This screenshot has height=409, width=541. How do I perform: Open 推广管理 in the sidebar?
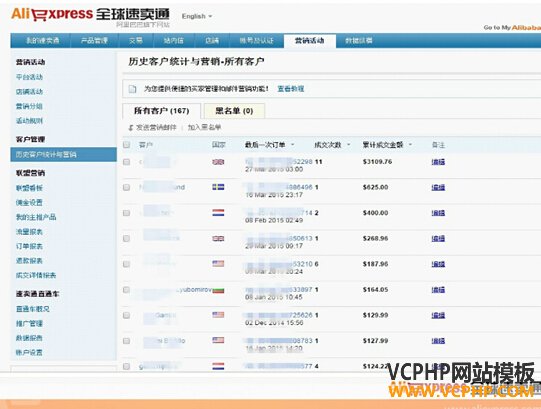point(29,323)
